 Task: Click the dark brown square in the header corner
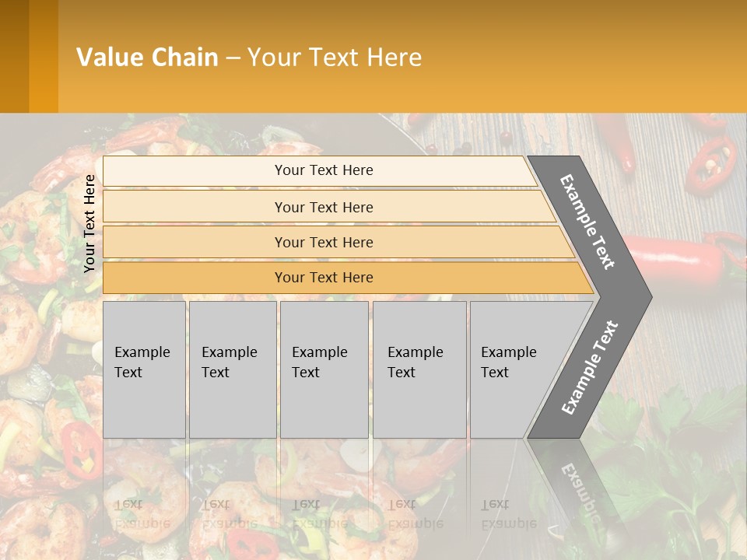point(14,56)
